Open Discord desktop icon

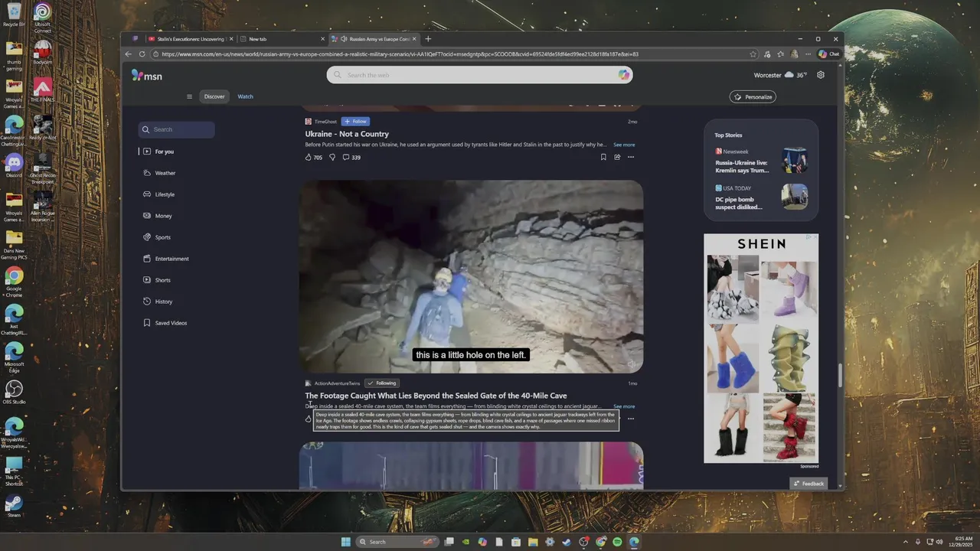tap(14, 165)
